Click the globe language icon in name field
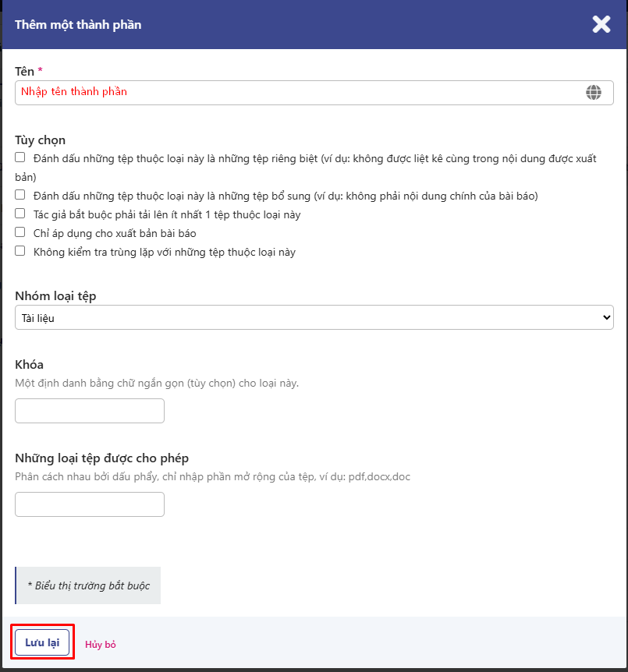 tap(594, 93)
